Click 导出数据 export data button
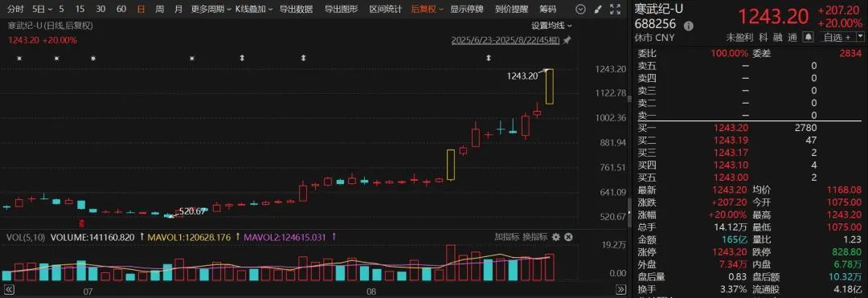The image size is (868, 298). 296,10
